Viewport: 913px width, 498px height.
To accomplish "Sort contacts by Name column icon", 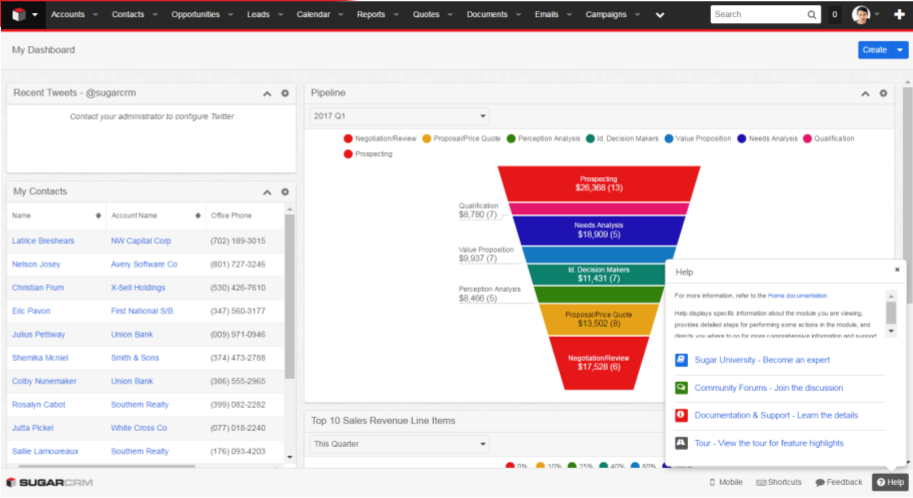I will pos(98,216).
